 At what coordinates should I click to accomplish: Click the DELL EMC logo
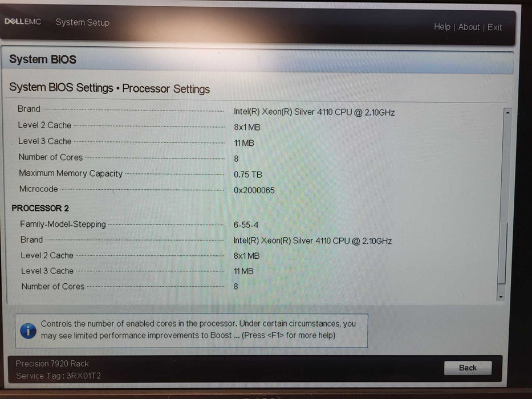[x=23, y=22]
